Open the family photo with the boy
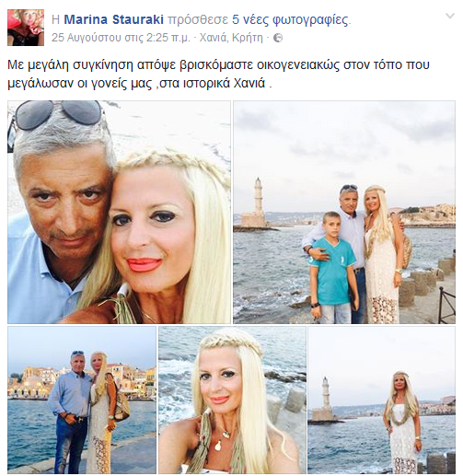Viewport: 463px width, 476px height. pyautogui.click(x=344, y=212)
